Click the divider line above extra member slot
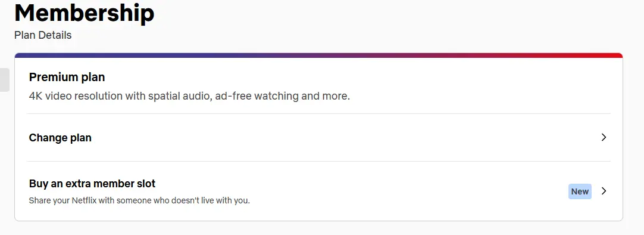This screenshot has height=235, width=644. 318,161
